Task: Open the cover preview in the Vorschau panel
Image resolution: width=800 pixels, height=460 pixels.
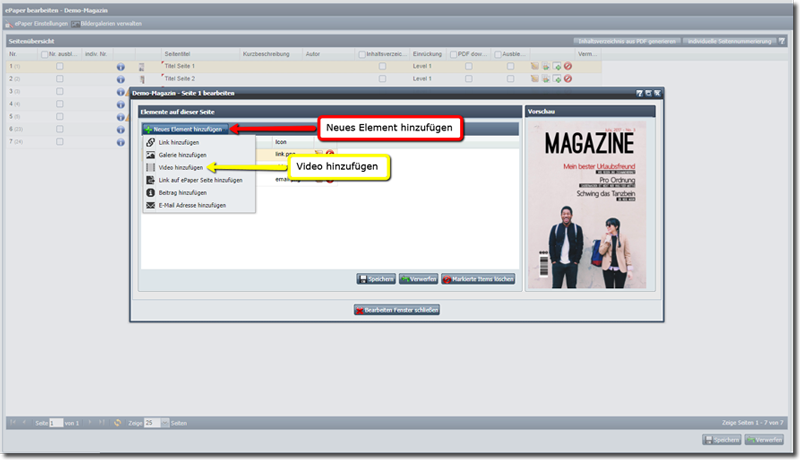Action: point(587,205)
